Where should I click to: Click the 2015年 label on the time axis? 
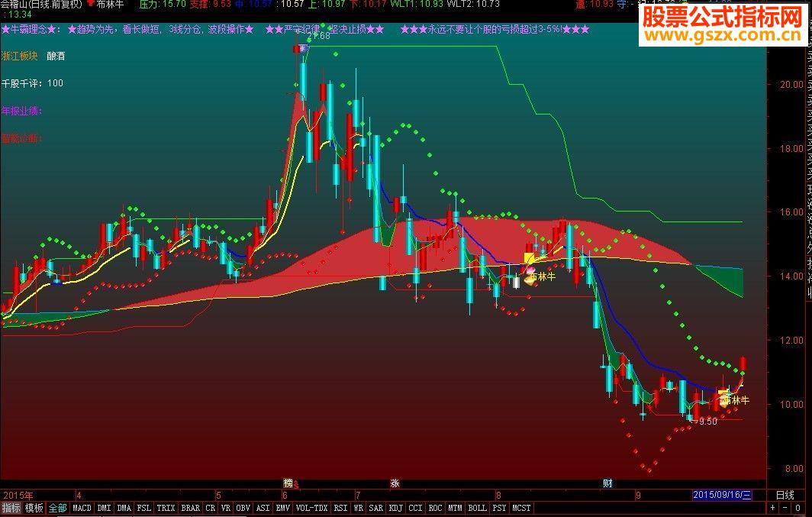[x=18, y=495]
